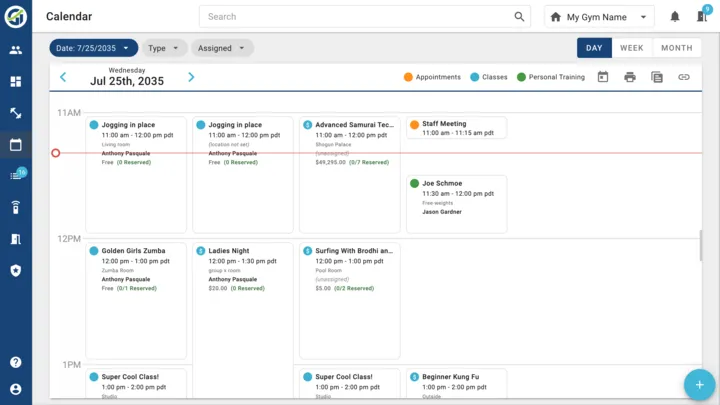Open the Assigned filter dropdown

222,48
